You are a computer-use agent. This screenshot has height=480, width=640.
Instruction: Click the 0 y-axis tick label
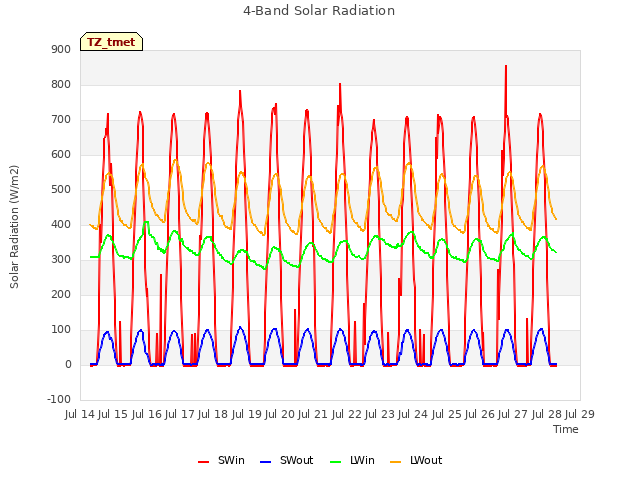pyautogui.click(x=68, y=364)
